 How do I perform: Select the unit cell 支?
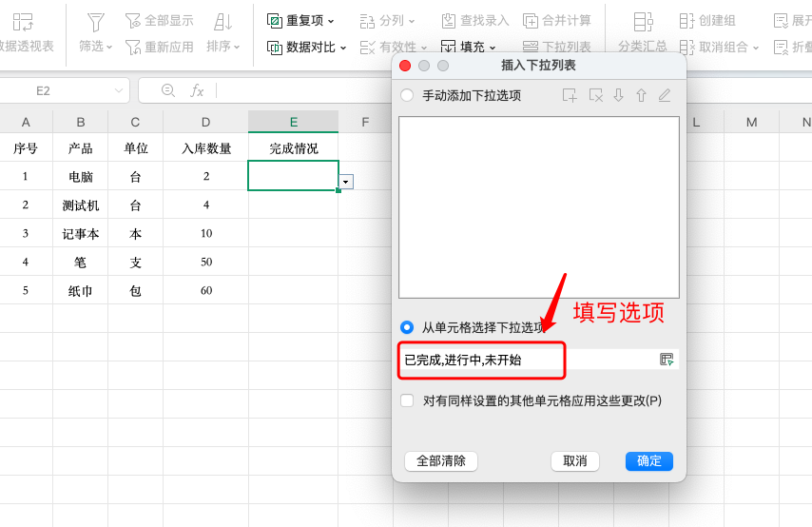click(x=135, y=263)
